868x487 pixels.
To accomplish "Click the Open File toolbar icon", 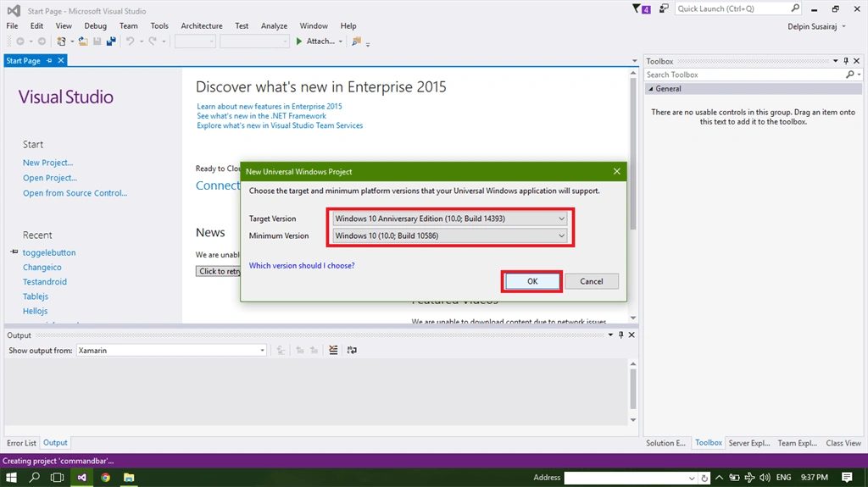I will 83,42.
